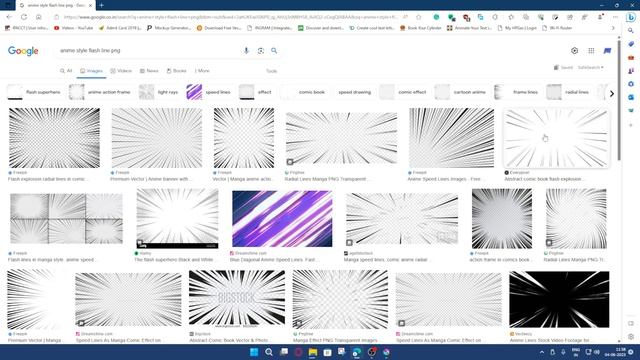Open 'Anime Speed Lines Images' thumbnail
The image size is (640, 360).
coord(451,138)
